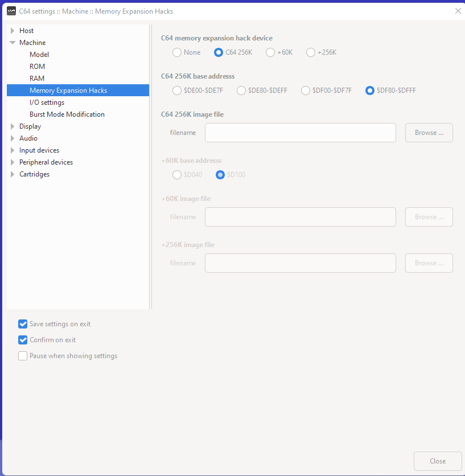This screenshot has width=465, height=476.
Task: Close the C64 settings window via X
Action: [458, 11]
